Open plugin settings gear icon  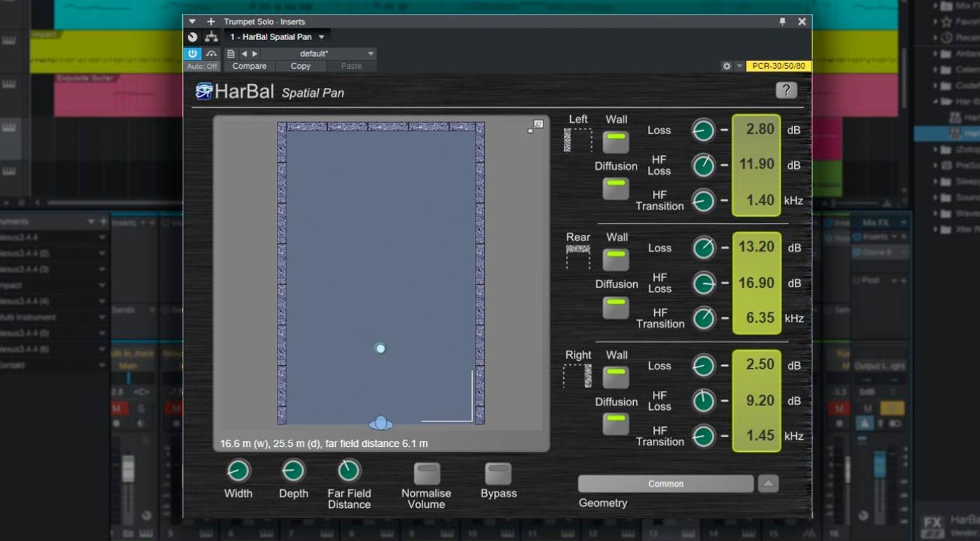tap(726, 66)
